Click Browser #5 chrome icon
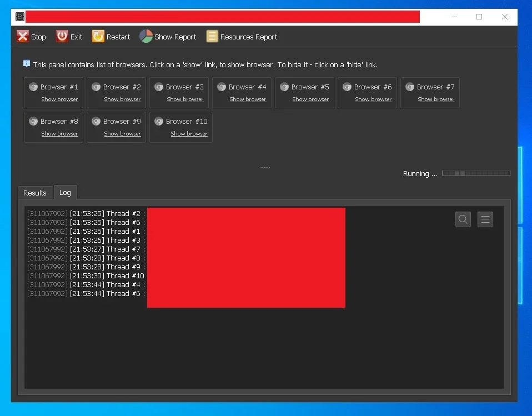The image size is (532, 416). click(x=284, y=87)
